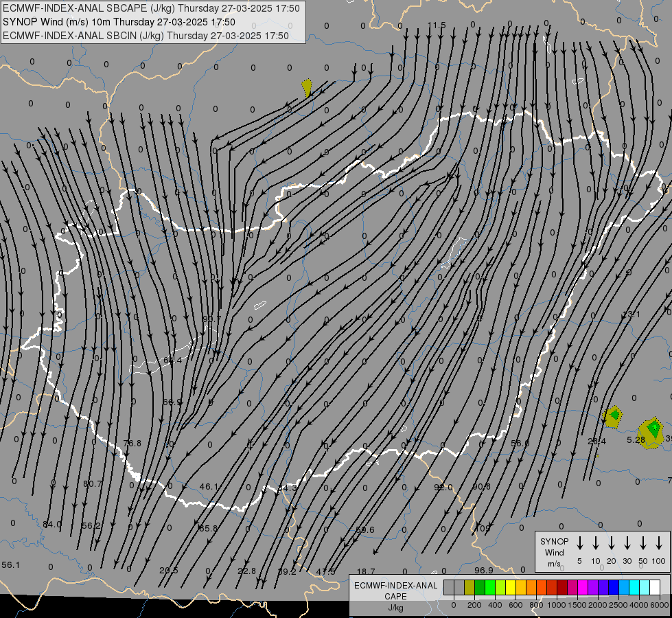
Task: Click the 56.0 value on the map
Action: pos(520,443)
